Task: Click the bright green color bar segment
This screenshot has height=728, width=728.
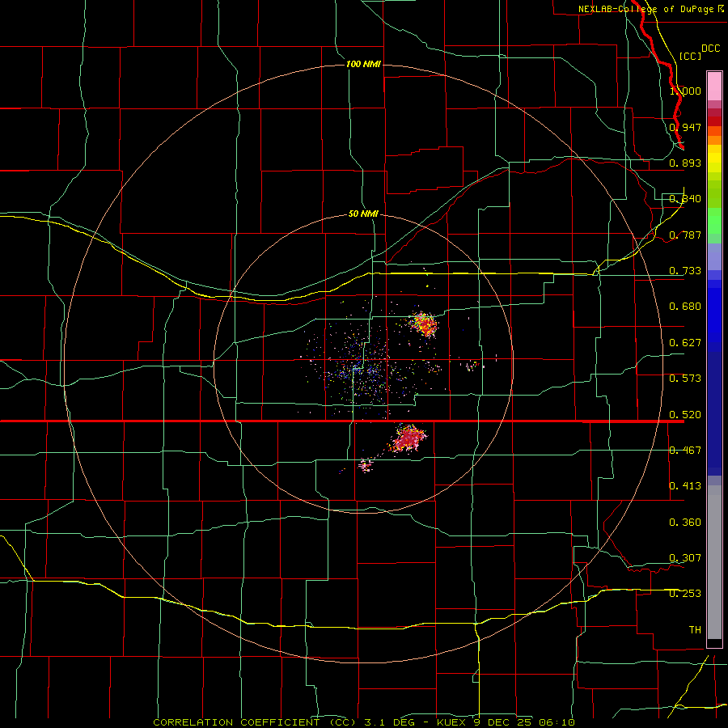Action: coord(714,221)
